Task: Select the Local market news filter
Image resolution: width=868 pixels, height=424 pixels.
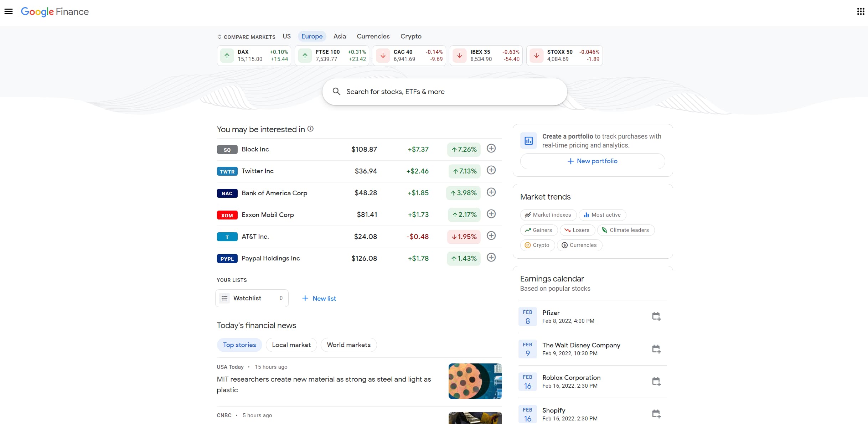Action: coord(291,345)
